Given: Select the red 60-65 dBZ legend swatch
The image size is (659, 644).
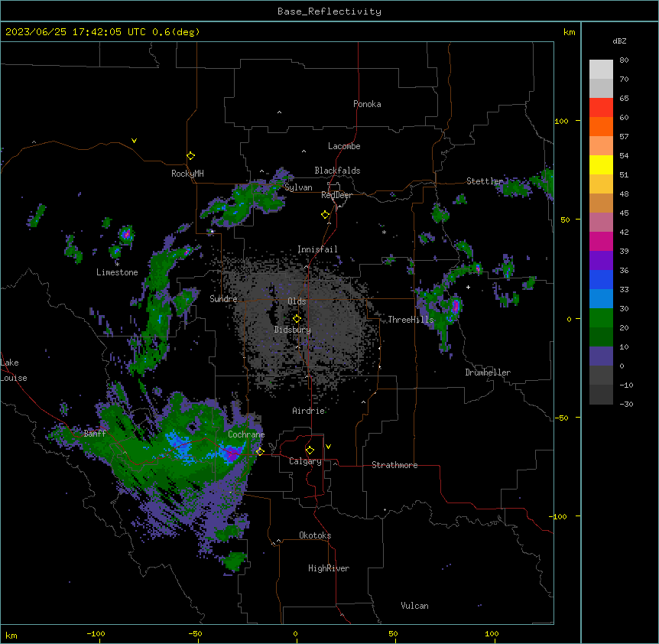Looking at the screenshot, I should click(601, 107).
